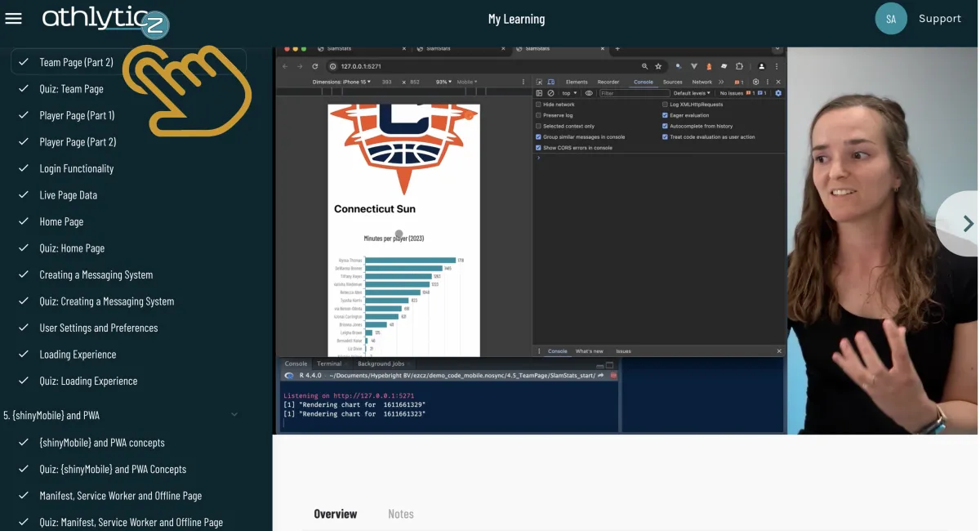Image resolution: width=980 pixels, height=531 pixels.
Task: Open the SA user avatar menu
Action: (891, 18)
